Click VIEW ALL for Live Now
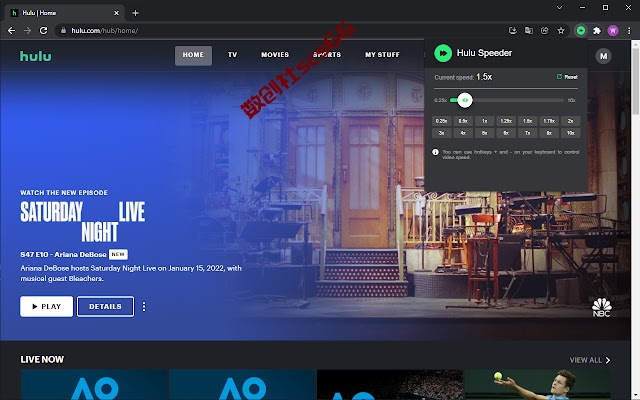 590,360
